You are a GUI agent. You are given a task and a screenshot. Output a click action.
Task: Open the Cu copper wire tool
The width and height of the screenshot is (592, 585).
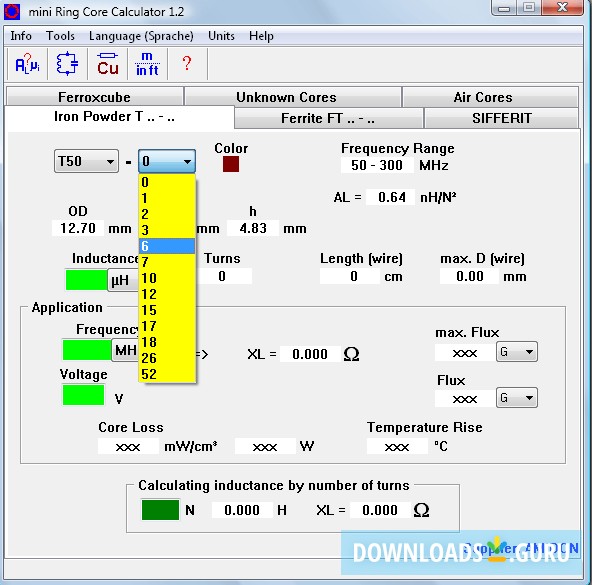pos(108,64)
